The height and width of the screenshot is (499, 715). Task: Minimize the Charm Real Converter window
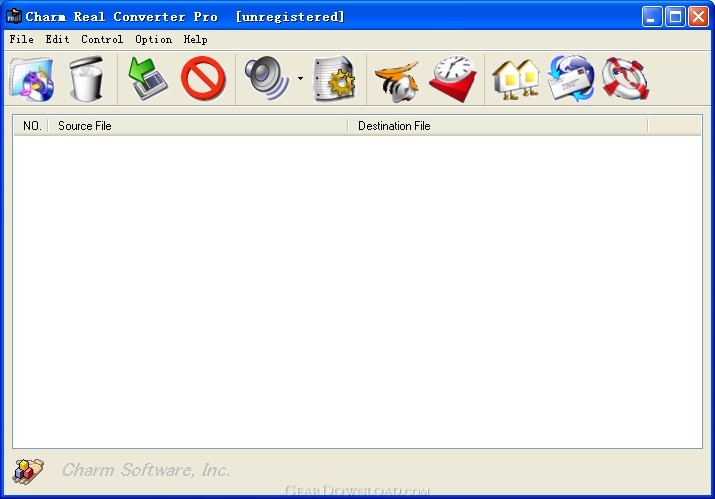click(x=652, y=17)
